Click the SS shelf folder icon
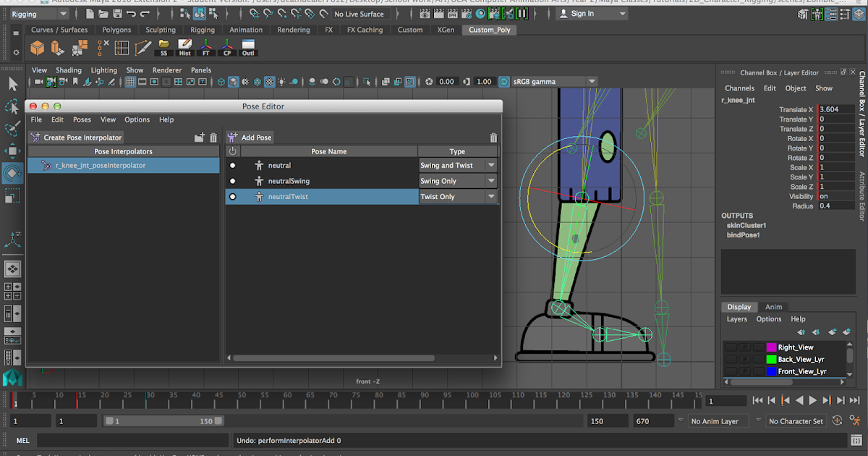Image resolution: width=868 pixels, height=456 pixels. coord(164,46)
